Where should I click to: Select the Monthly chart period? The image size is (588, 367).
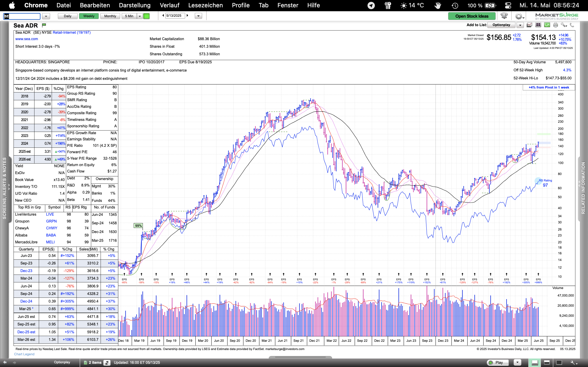point(110,16)
